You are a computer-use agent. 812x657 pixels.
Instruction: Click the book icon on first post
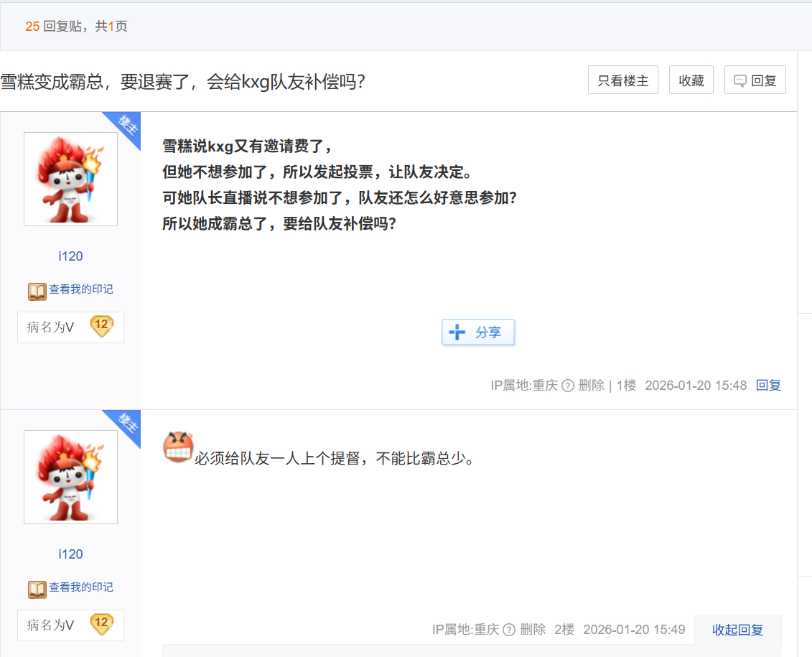37,291
